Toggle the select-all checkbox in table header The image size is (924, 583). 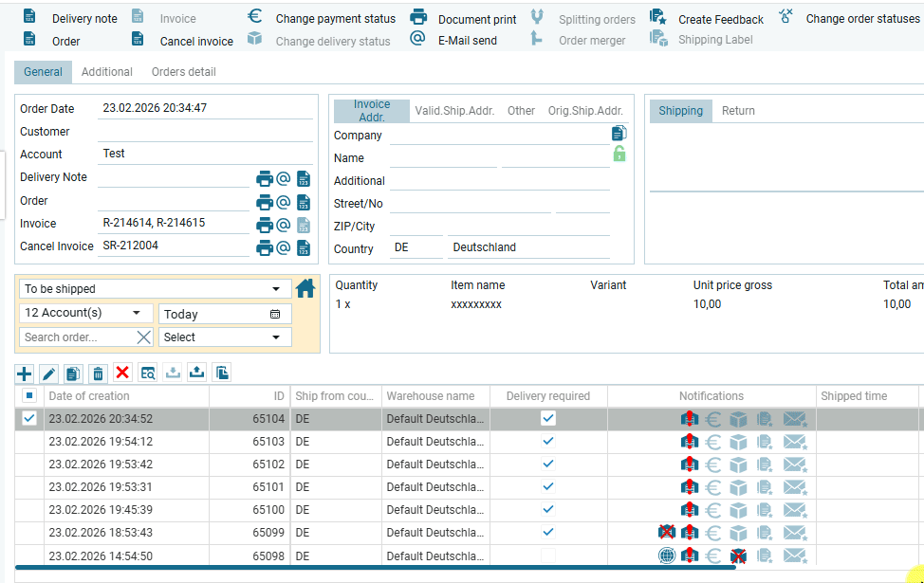point(29,396)
